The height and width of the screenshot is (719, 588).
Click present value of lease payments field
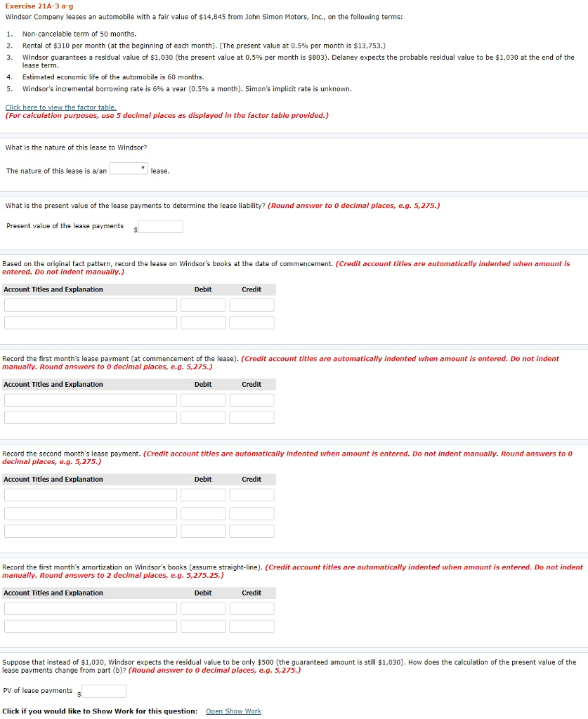pyautogui.click(x=161, y=227)
